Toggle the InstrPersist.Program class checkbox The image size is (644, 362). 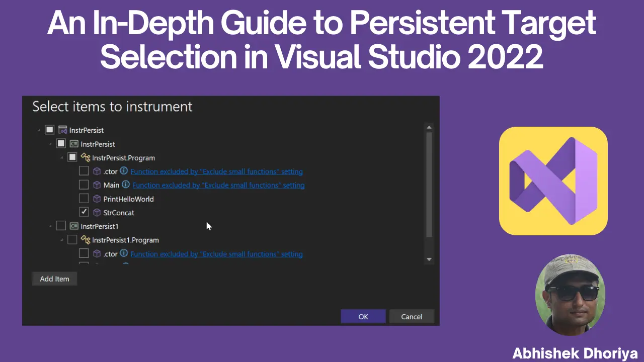tap(72, 157)
